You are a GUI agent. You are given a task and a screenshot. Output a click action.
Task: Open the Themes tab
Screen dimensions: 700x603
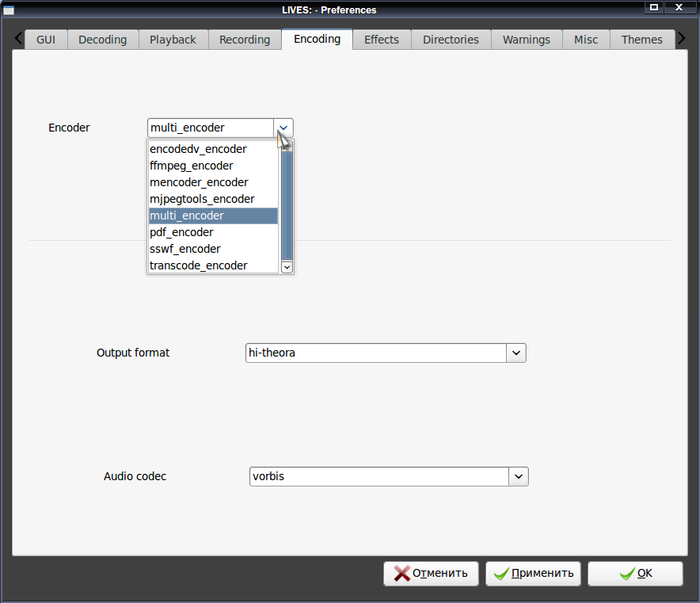coord(641,40)
